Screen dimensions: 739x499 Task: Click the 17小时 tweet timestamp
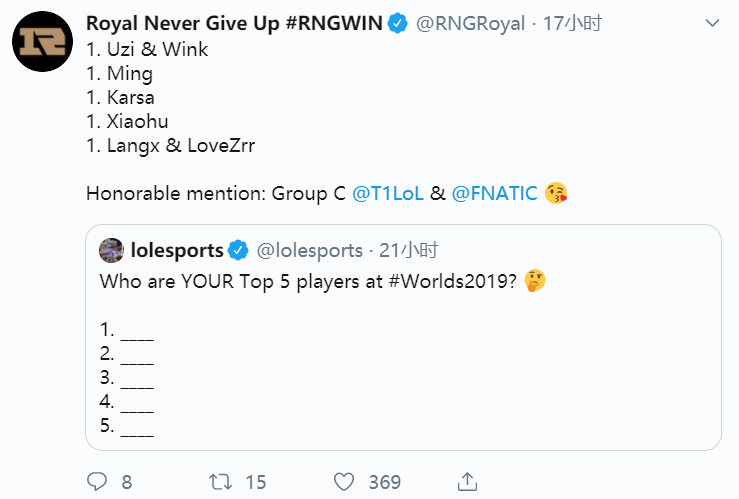coord(572,23)
